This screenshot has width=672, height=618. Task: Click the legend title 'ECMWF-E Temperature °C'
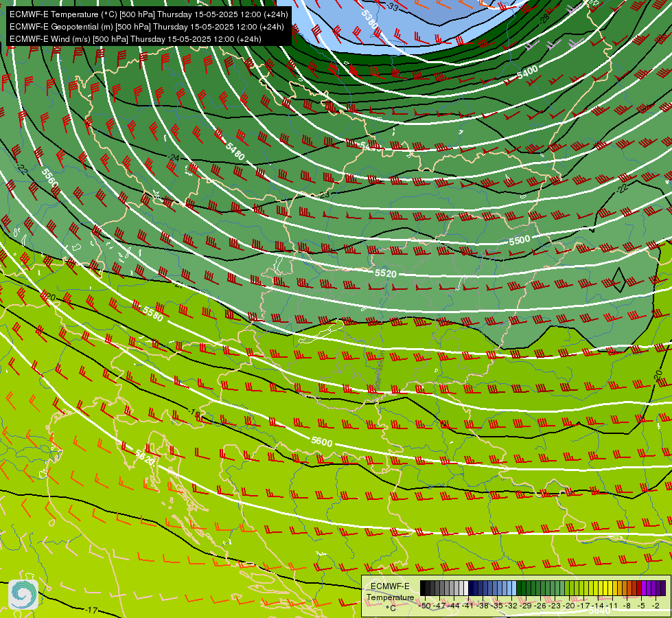pos(390,597)
